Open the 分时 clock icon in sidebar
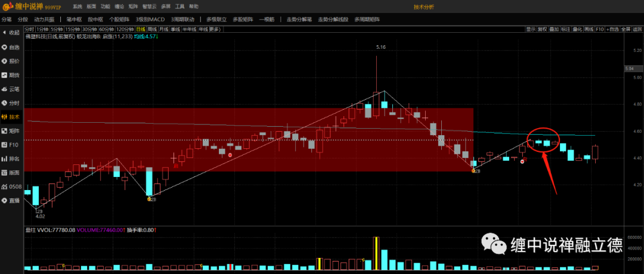The image size is (644, 274). [4, 102]
